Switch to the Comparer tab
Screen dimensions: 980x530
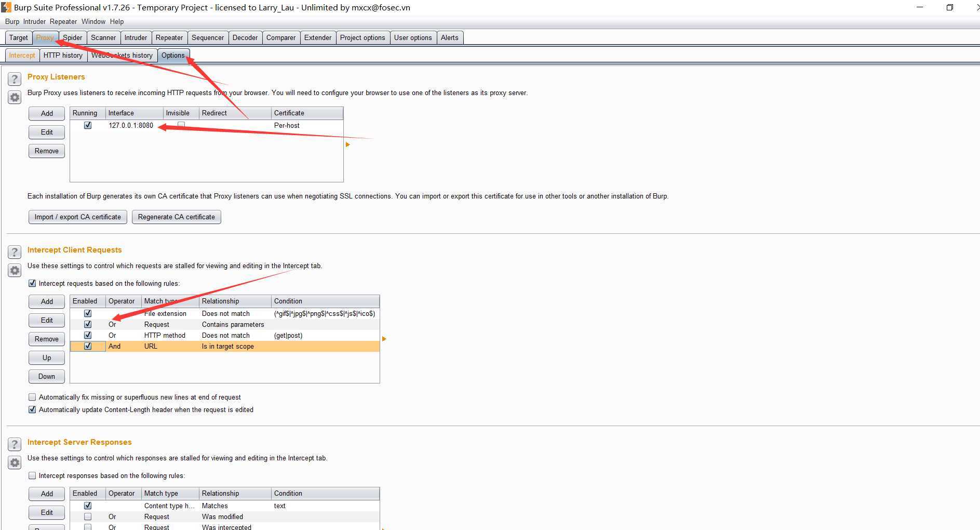point(281,37)
